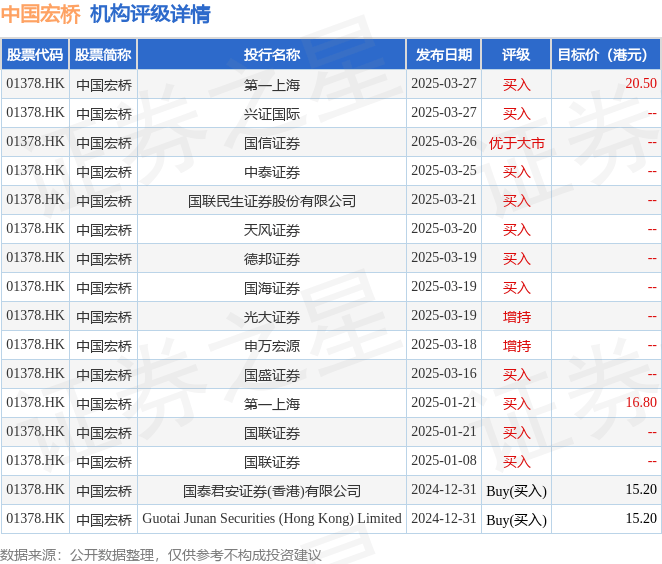The width and height of the screenshot is (662, 564).
Task: Click the 数据来源 disclaimer footer text
Action: click(x=160, y=555)
